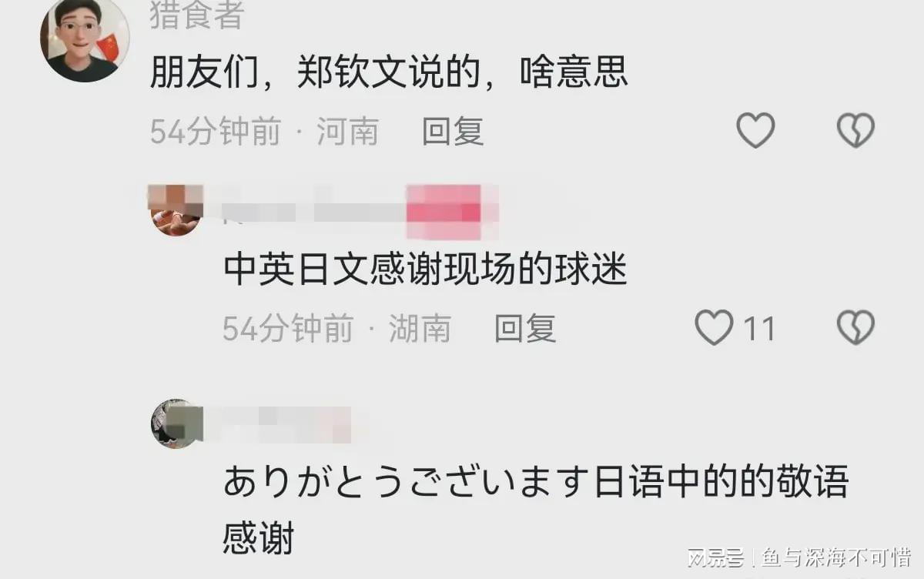Image resolution: width=924 pixels, height=579 pixels.
Task: Reply to the 湖南 comment via 回复
Action: [x=525, y=329]
